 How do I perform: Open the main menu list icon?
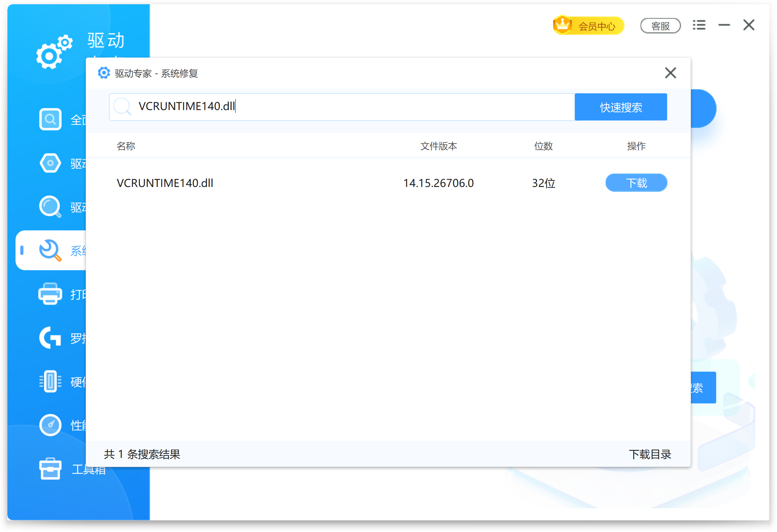tap(699, 25)
